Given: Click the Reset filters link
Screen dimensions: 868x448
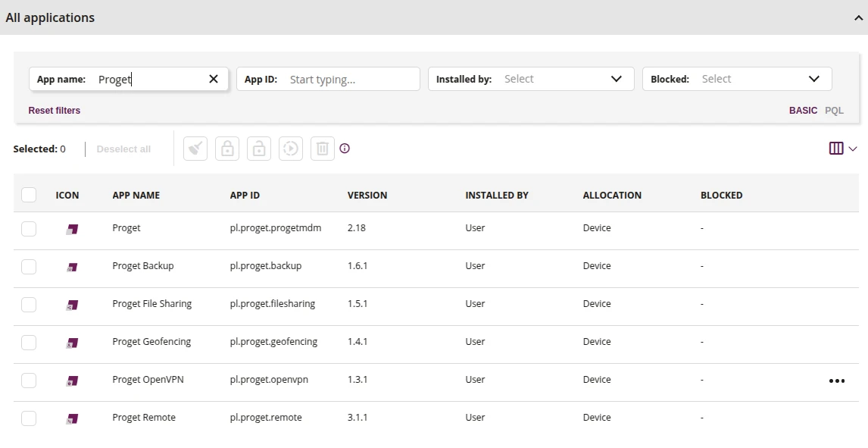Looking at the screenshot, I should pyautogui.click(x=55, y=110).
